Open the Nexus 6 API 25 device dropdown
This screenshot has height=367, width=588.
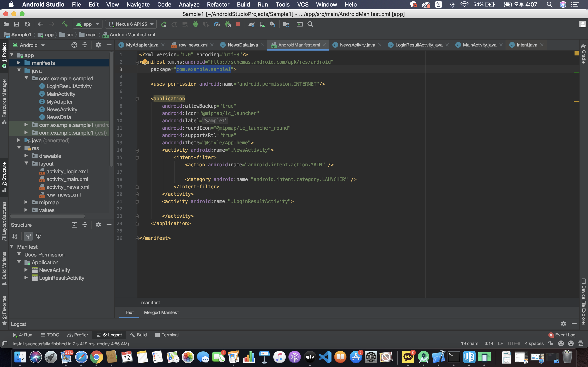tap(131, 24)
